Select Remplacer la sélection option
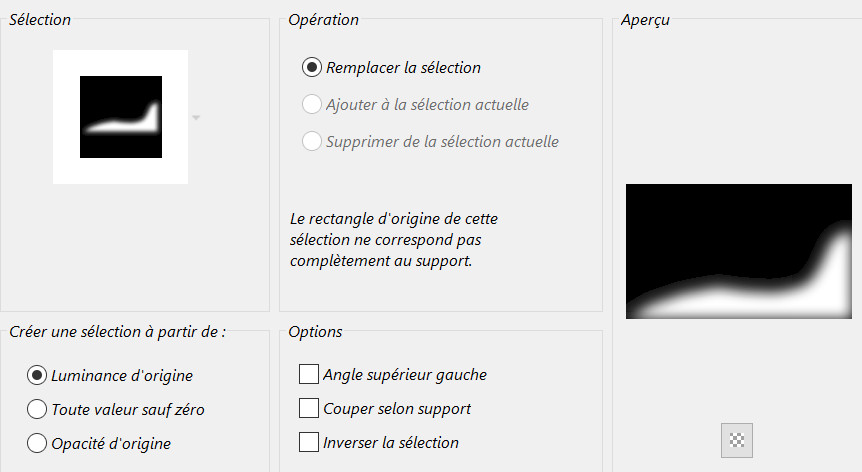Viewport: 862px width, 472px height. 312,68
